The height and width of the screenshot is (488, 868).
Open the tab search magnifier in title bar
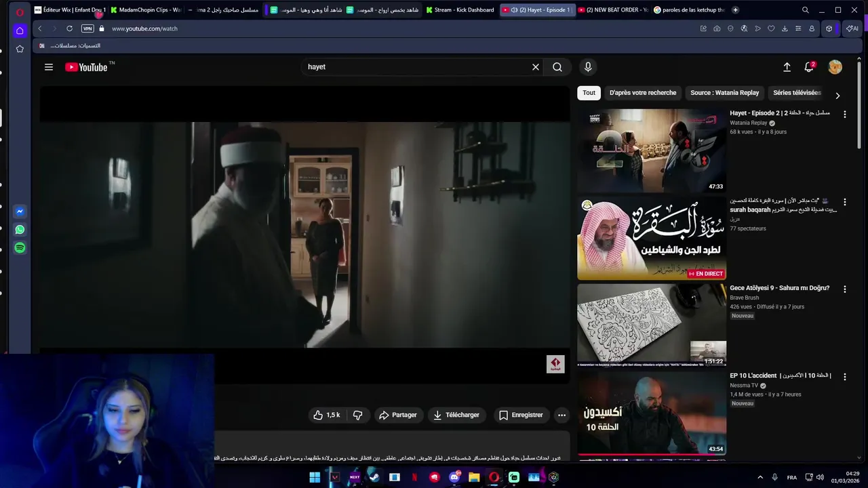[x=805, y=10]
